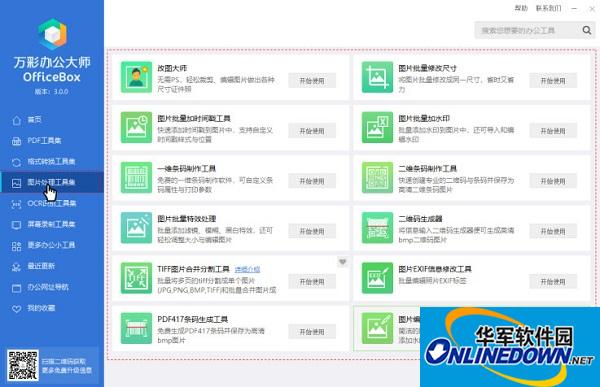Click the 二维码生成器 title text
Image resolution: width=600 pixels, height=387 pixels.
(x=420, y=219)
